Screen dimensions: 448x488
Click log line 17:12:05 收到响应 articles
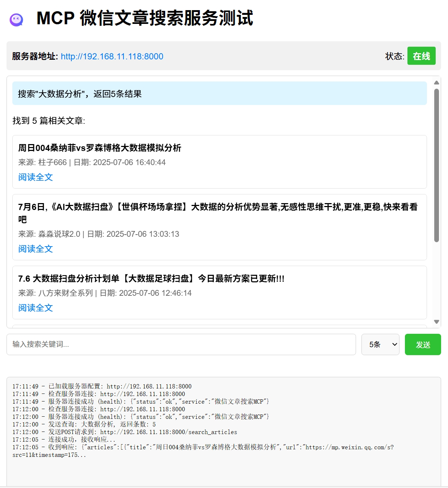203,451
